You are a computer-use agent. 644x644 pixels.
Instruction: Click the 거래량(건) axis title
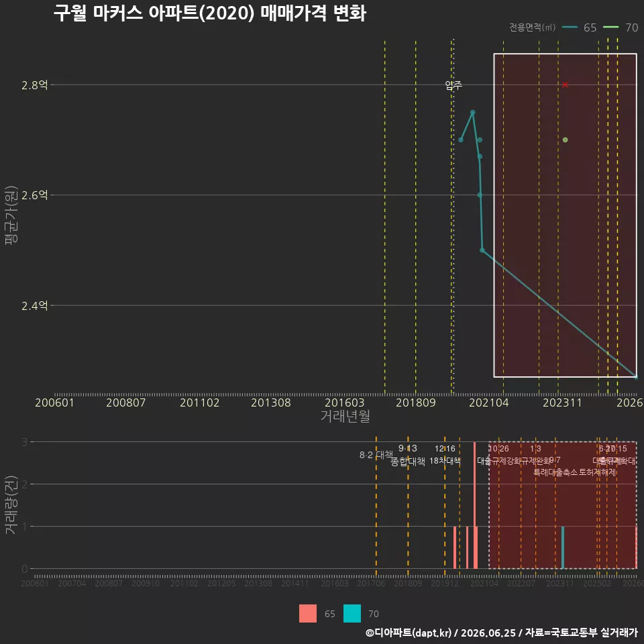point(11,505)
